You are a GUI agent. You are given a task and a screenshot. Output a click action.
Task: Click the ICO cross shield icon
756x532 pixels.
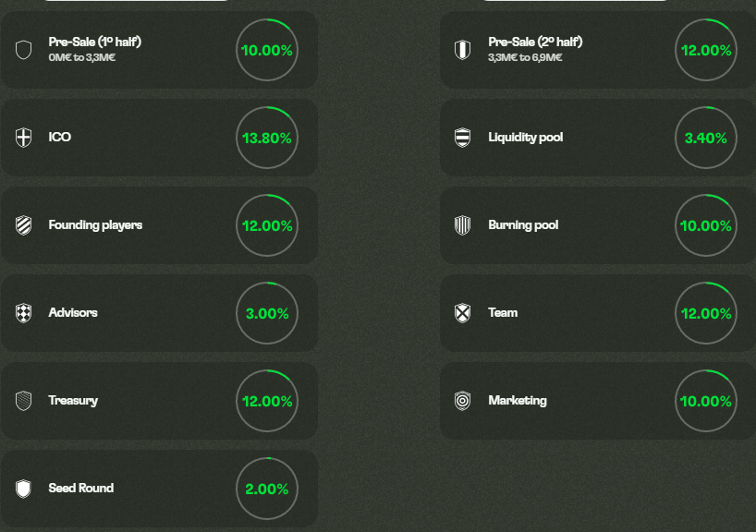(x=24, y=138)
